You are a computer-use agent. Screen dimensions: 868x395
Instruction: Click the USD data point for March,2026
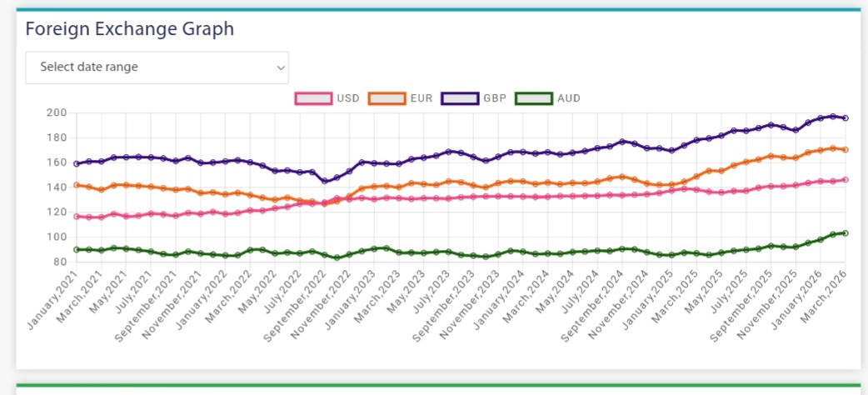pyautogui.click(x=846, y=179)
